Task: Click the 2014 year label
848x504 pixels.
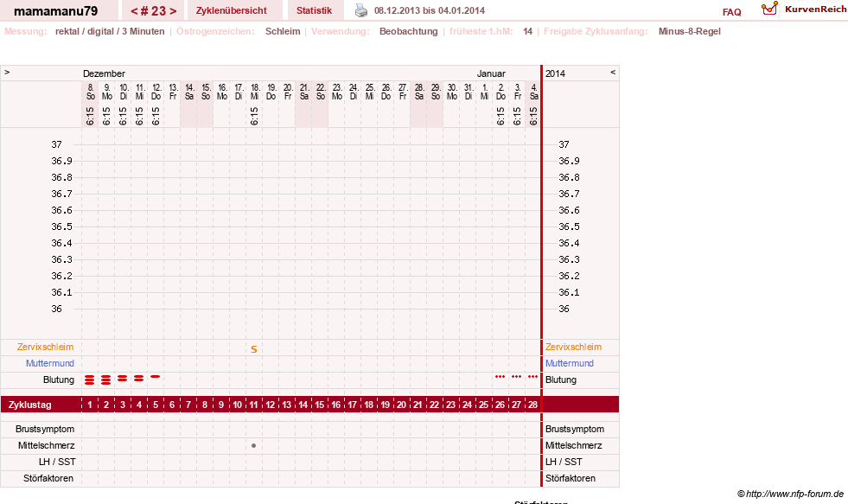Action: pyautogui.click(x=555, y=73)
